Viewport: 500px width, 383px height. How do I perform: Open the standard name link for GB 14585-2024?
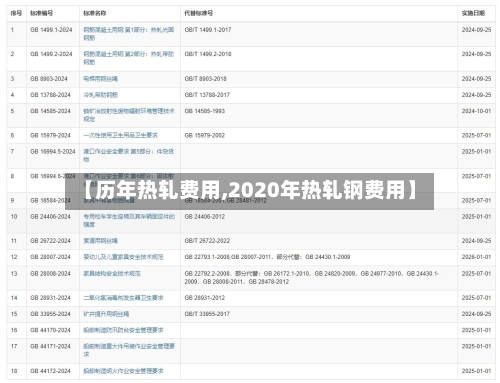[129, 115]
